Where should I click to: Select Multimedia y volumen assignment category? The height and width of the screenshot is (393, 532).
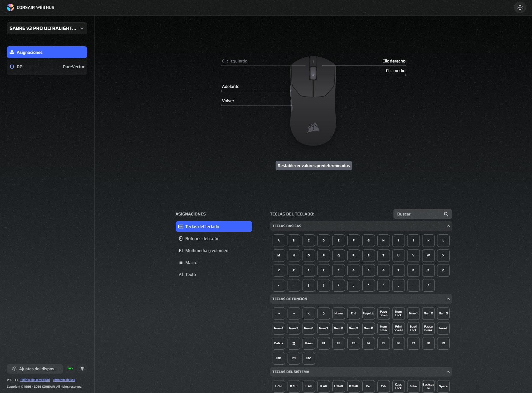coord(214,250)
